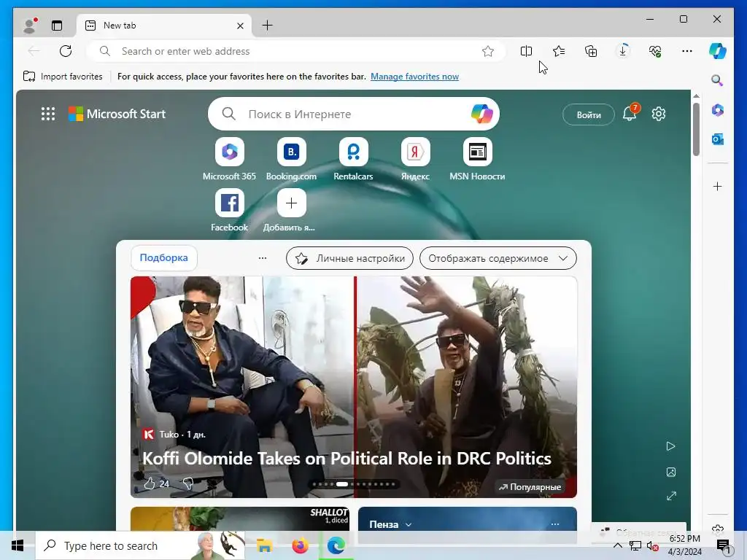Click the Популярные trending badge
The image size is (747, 560).
click(x=530, y=486)
